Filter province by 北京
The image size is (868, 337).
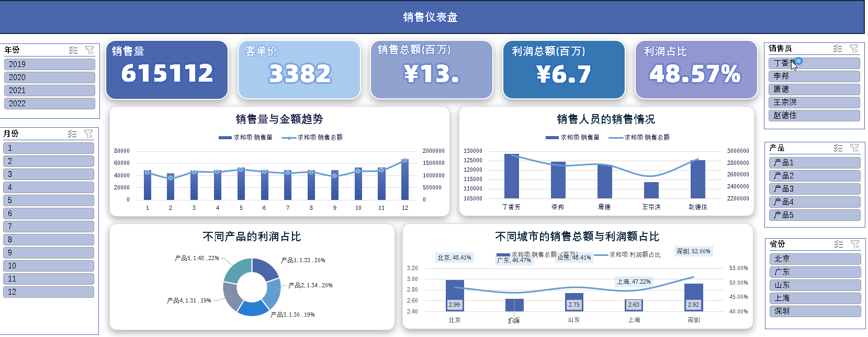816,259
